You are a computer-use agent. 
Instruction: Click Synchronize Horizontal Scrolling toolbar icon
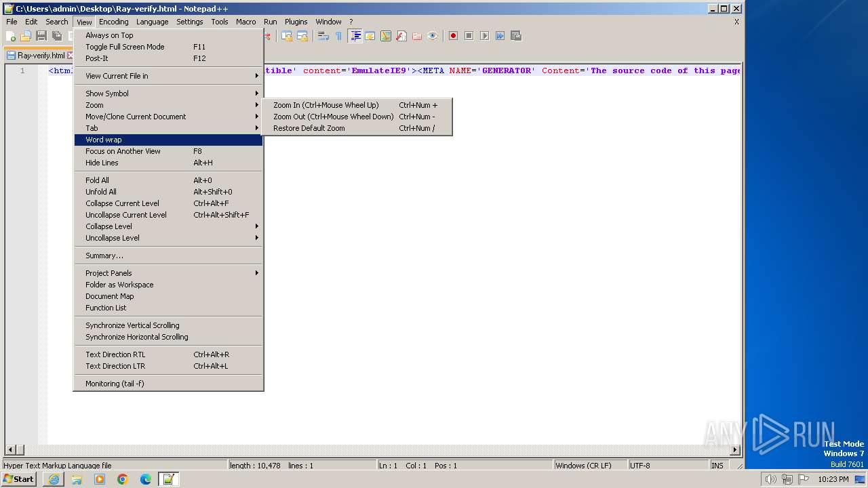point(302,36)
